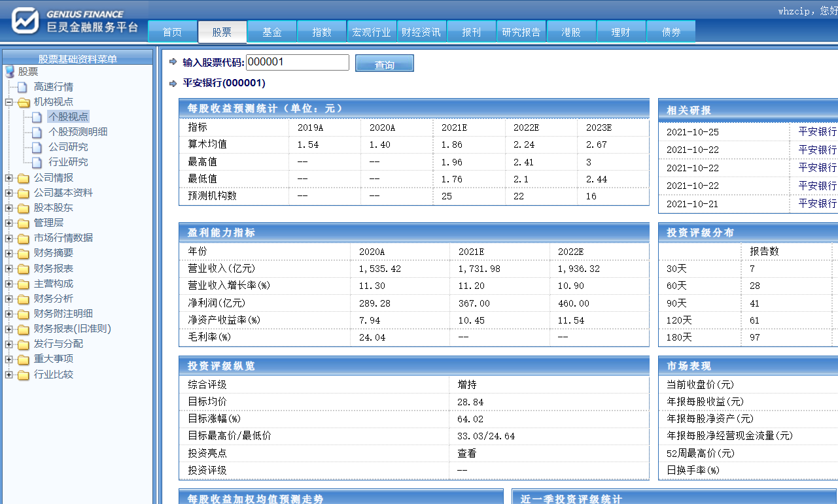This screenshot has width=838, height=504.
Task: Expand the 市场行情数据 tree node
Action: 9,238
